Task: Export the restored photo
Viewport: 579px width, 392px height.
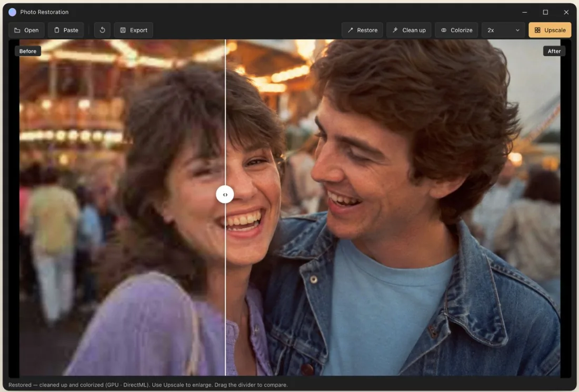Action: click(x=133, y=31)
